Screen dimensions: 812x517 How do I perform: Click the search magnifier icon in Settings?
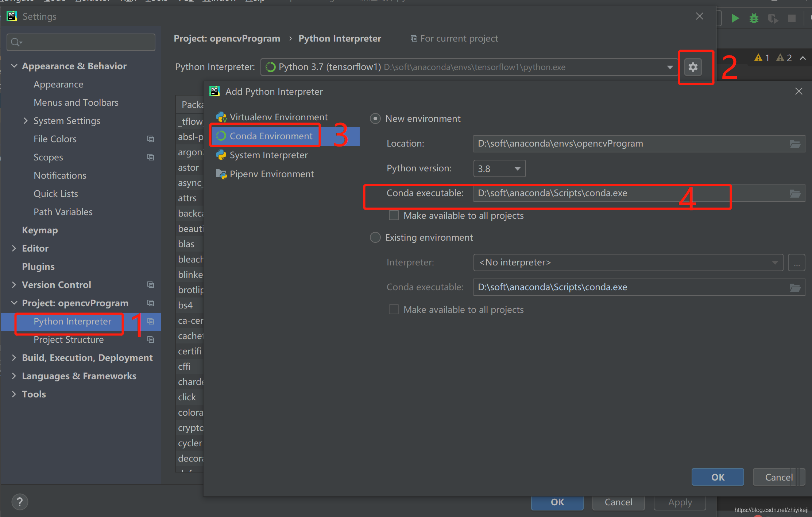[x=16, y=42]
